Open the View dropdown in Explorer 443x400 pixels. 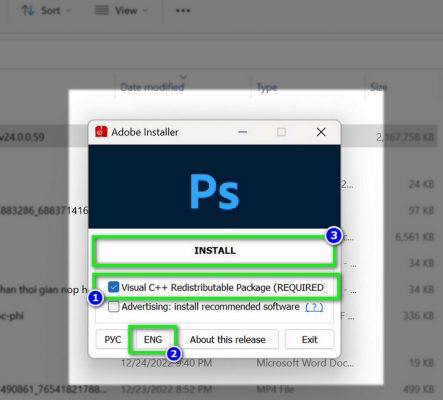pos(121,11)
